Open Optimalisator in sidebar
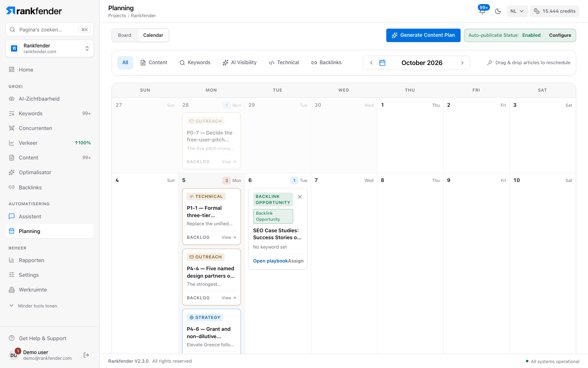Viewport: 588px width, 368px height. point(49,172)
